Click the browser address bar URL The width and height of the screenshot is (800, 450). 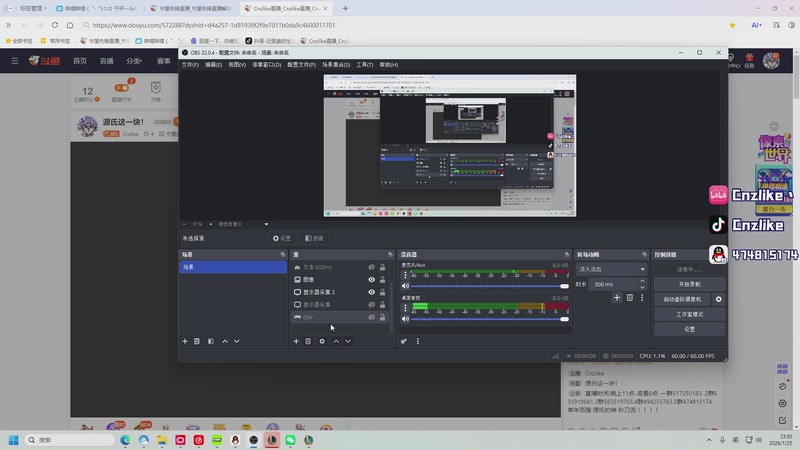point(214,25)
